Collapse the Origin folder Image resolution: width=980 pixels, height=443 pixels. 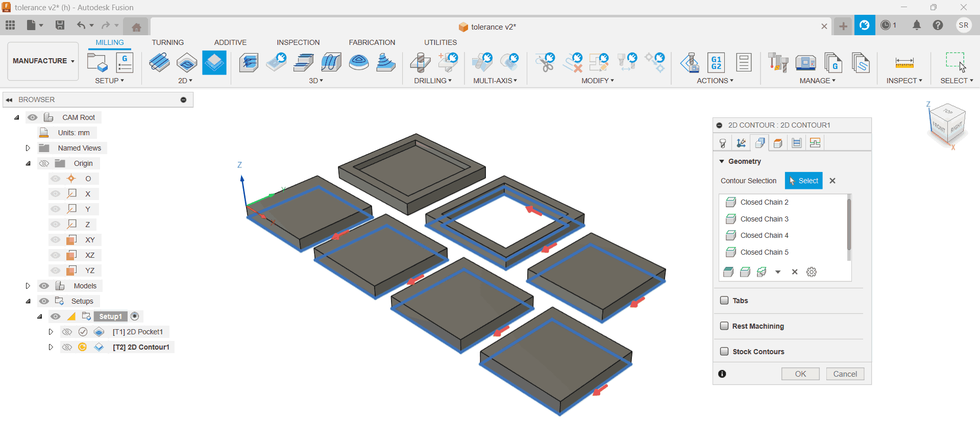[28, 163]
